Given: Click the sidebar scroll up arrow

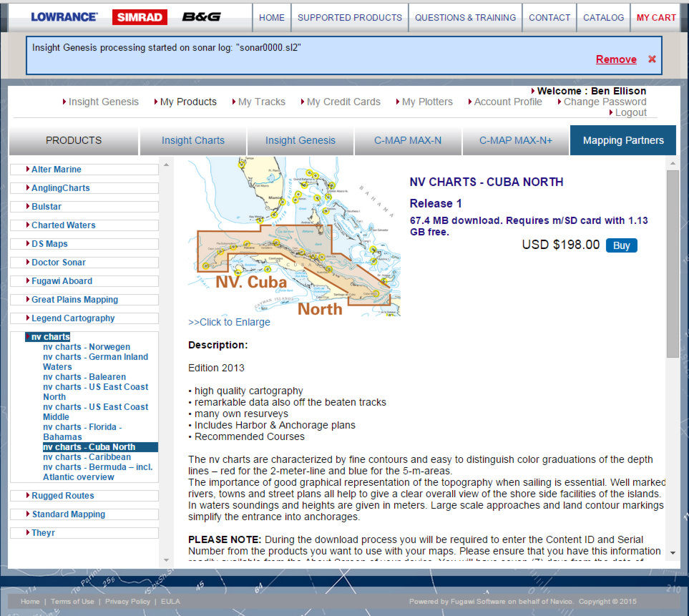Looking at the screenshot, I should click(x=166, y=165).
